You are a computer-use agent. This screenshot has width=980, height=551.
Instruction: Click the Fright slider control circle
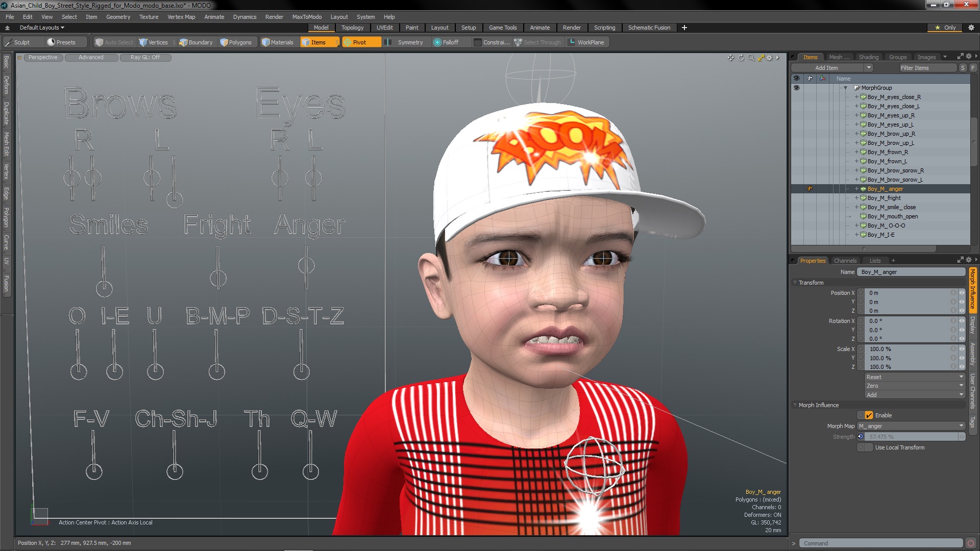point(218,278)
